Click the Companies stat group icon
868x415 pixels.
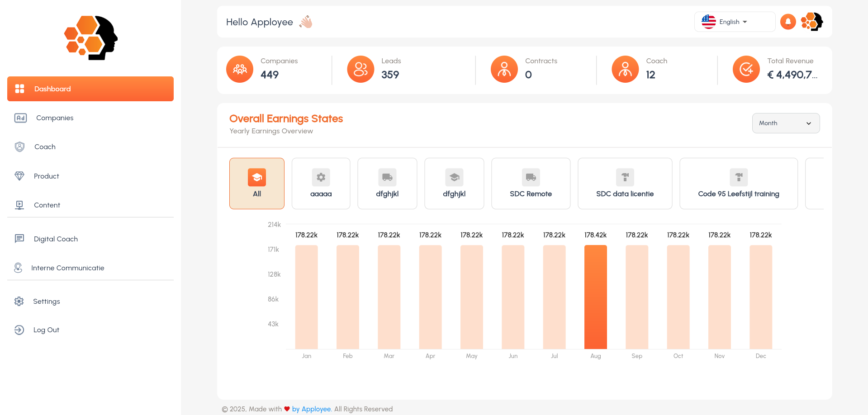[x=240, y=69]
